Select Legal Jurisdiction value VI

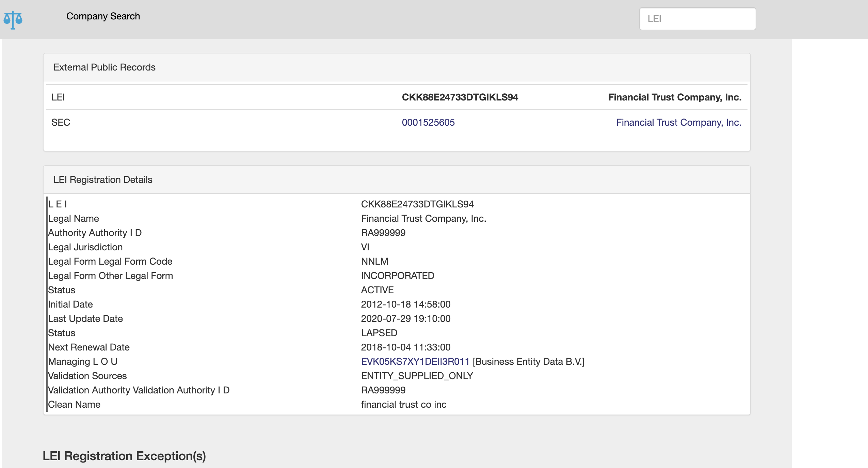point(365,247)
